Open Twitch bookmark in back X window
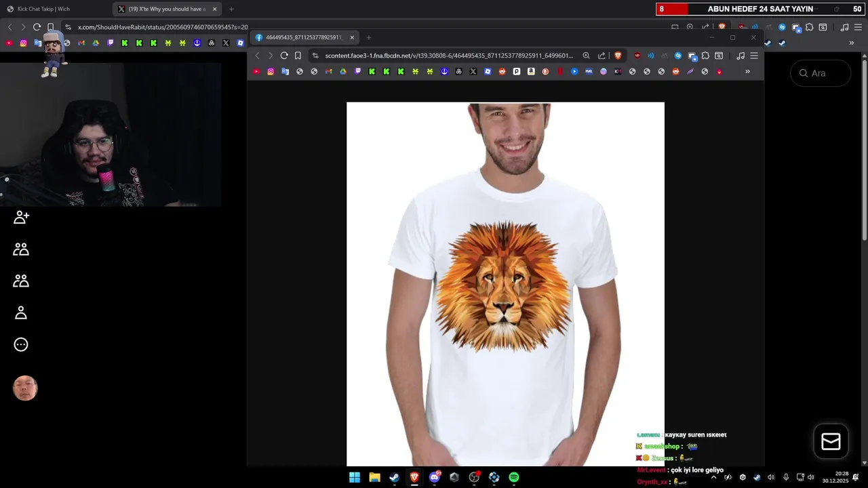The height and width of the screenshot is (488, 868). tap(111, 43)
